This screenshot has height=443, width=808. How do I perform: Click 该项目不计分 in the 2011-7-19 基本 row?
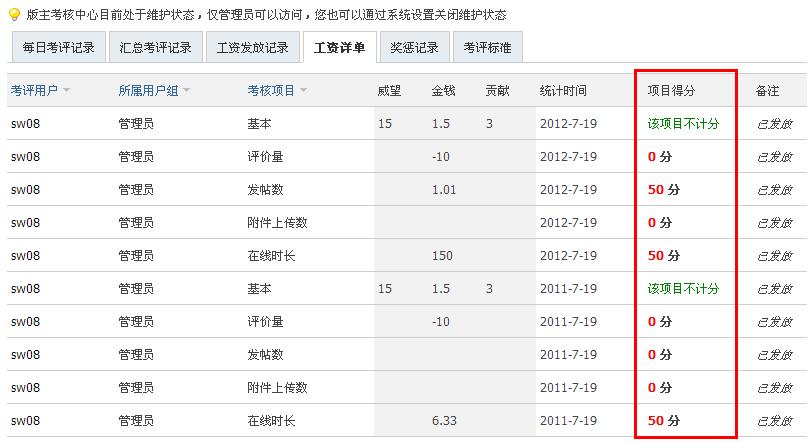coord(683,288)
